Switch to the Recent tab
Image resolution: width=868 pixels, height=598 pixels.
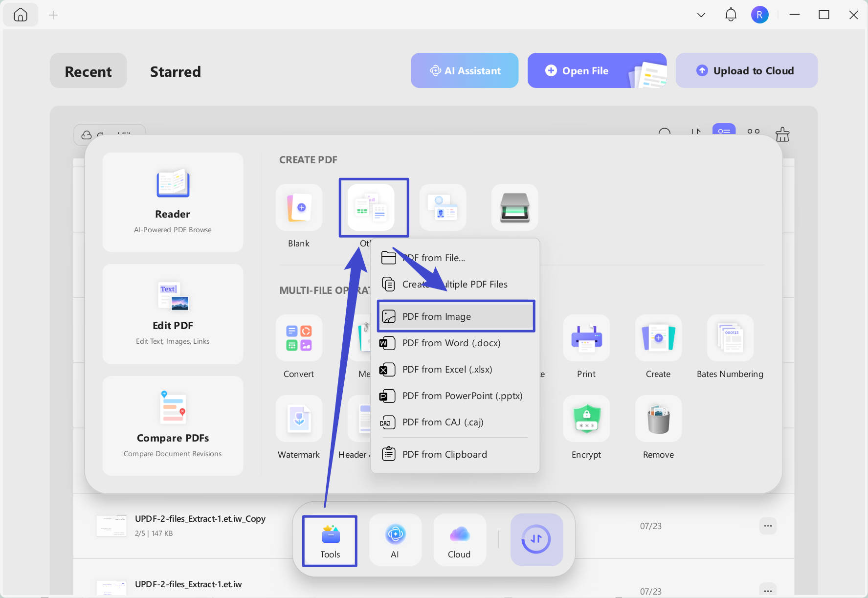coord(88,71)
